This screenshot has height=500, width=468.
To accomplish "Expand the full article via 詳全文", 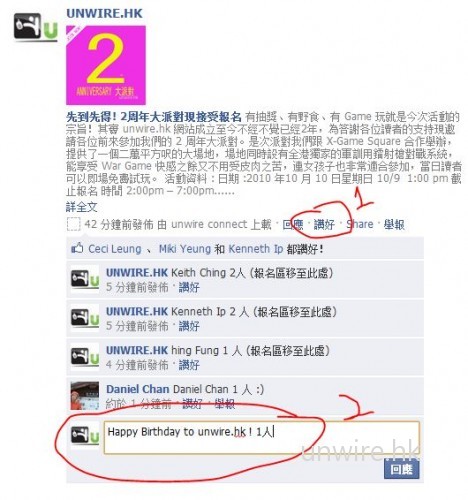I will point(82,207).
